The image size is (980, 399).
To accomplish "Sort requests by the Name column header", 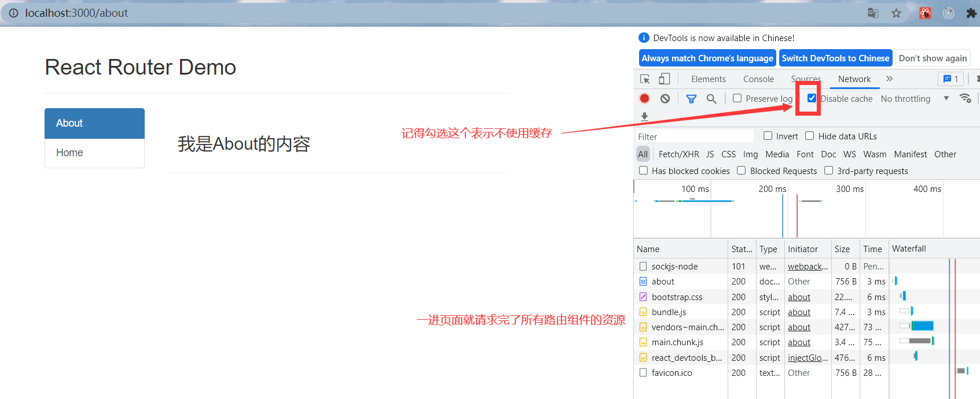I will [x=681, y=249].
